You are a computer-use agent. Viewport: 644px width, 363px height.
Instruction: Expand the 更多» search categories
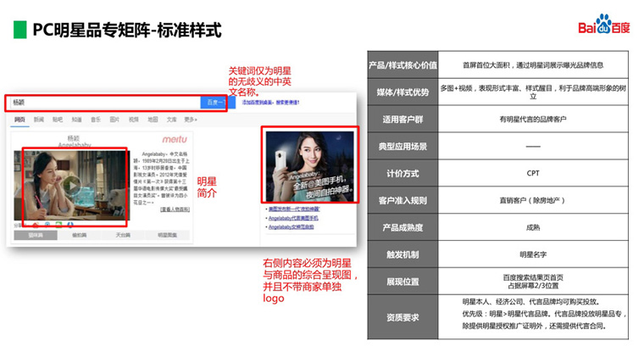click(x=191, y=120)
